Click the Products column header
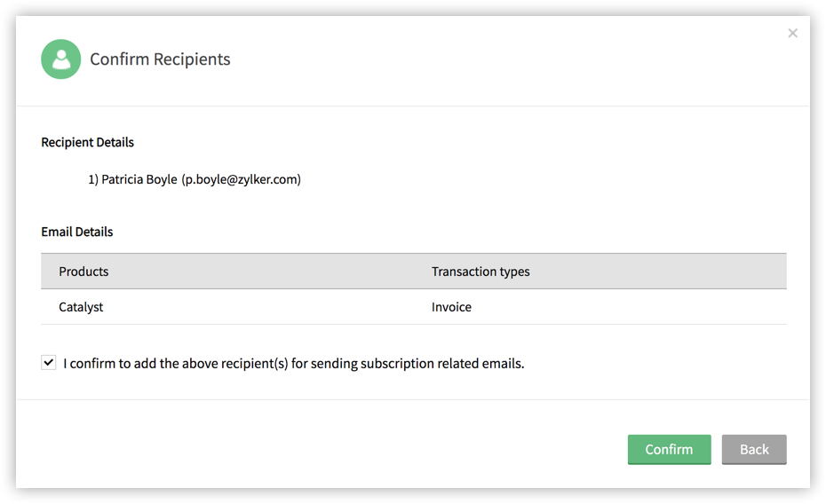This screenshot has height=504, width=826. pyautogui.click(x=83, y=272)
